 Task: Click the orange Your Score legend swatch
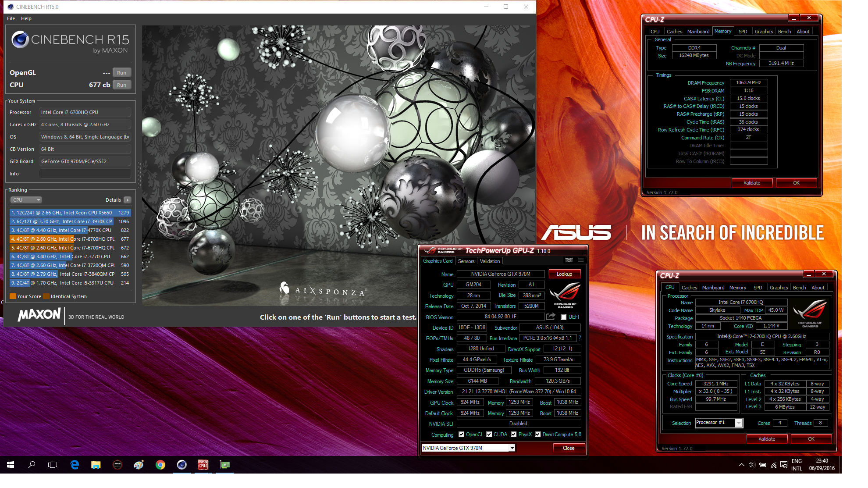(13, 296)
